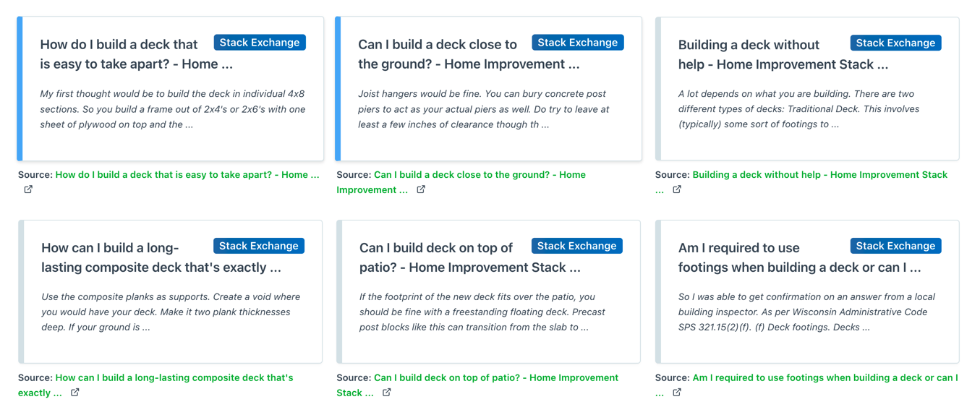Click external link icon for footings required source
This screenshot has height=415, width=980.
tap(677, 393)
